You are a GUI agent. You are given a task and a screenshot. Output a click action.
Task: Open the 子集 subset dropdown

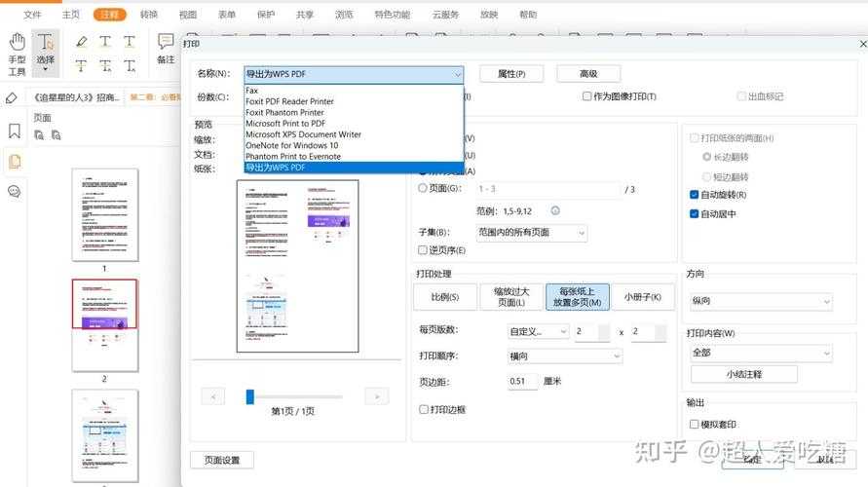coord(532,233)
